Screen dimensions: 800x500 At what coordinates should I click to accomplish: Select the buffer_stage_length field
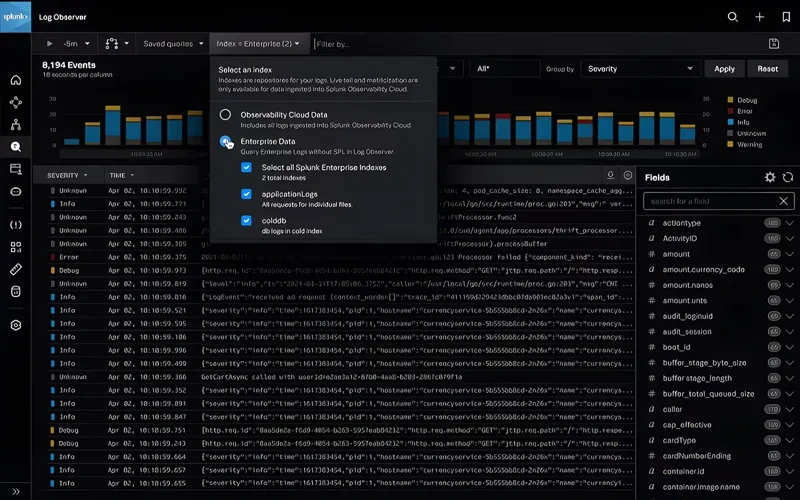point(697,378)
